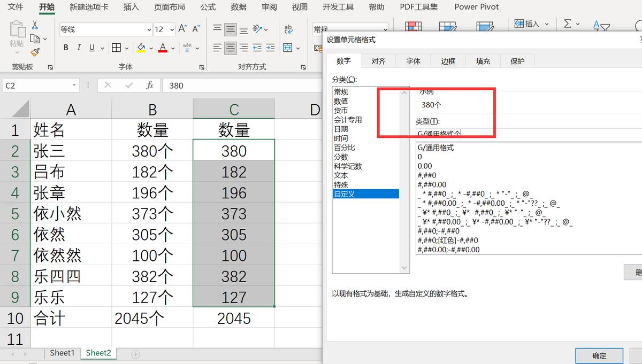Expand the font name combo box
The image size is (642, 364).
[149, 29]
